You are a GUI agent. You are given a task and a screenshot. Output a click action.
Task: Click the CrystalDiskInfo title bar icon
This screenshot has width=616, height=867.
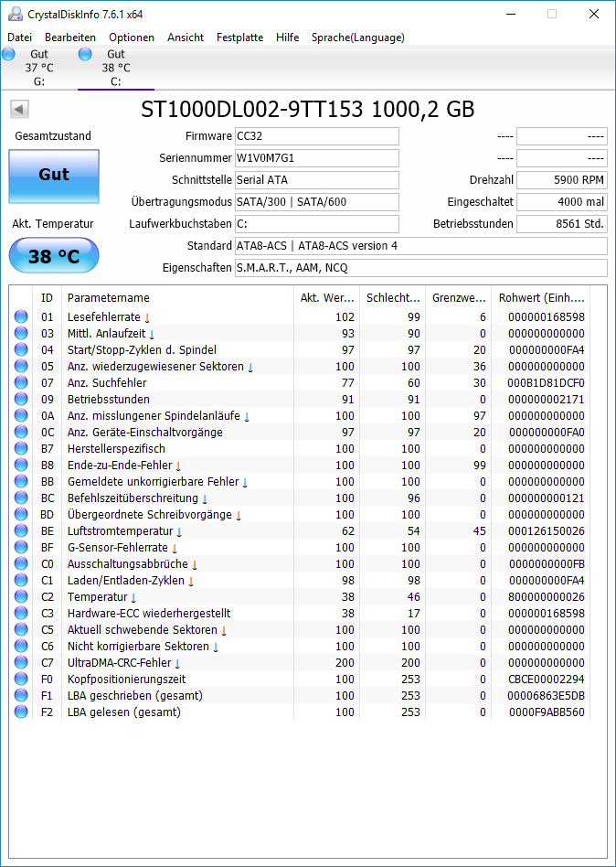point(16,15)
